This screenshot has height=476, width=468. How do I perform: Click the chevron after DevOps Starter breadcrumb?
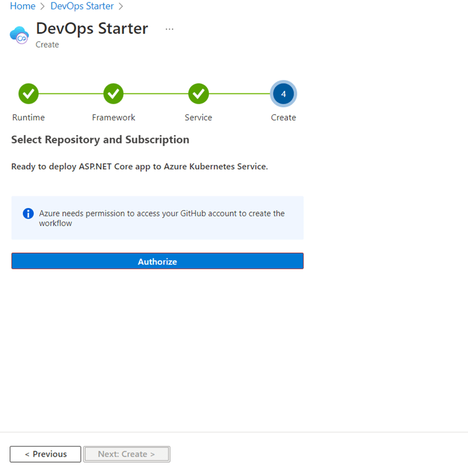(121, 7)
